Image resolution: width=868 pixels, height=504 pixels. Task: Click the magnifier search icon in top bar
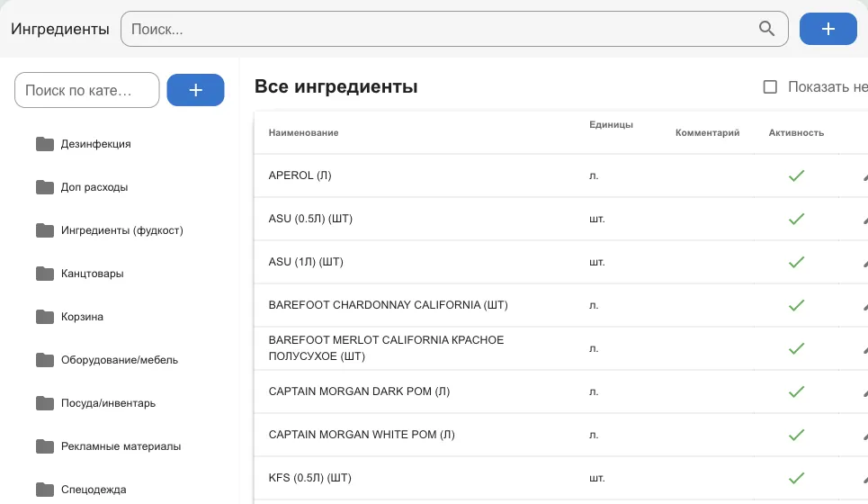pyautogui.click(x=766, y=29)
